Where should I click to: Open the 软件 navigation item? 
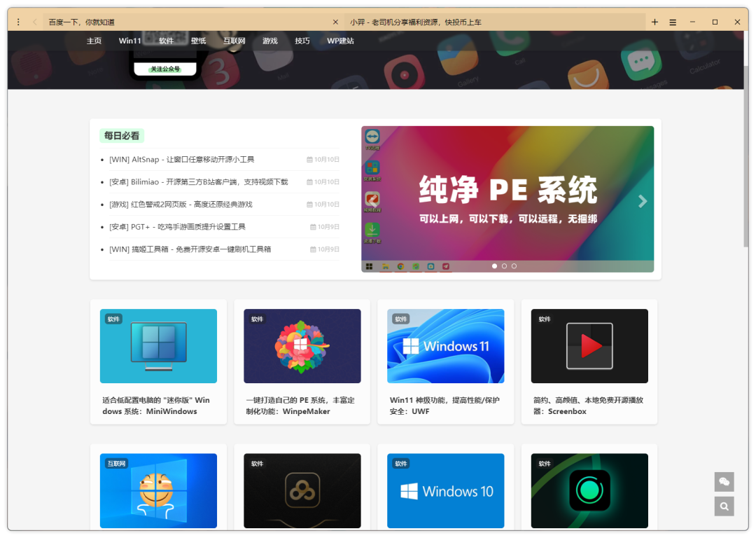coord(166,41)
